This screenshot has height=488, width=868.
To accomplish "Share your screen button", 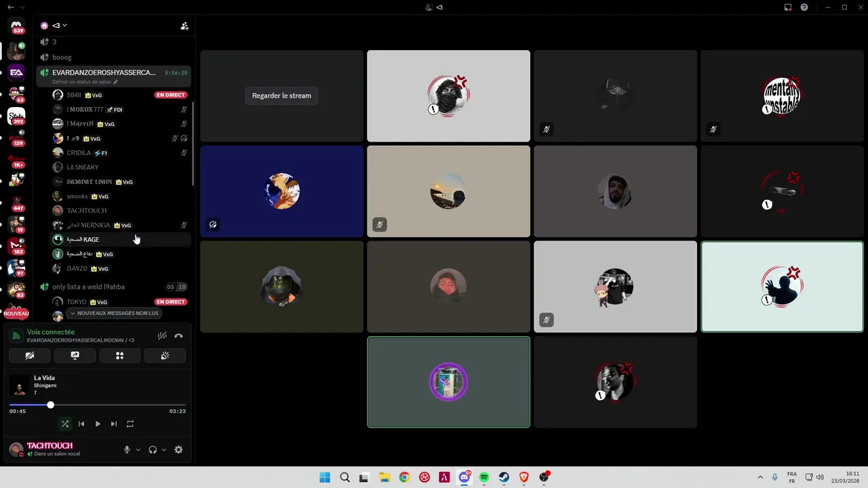I will click(x=75, y=355).
